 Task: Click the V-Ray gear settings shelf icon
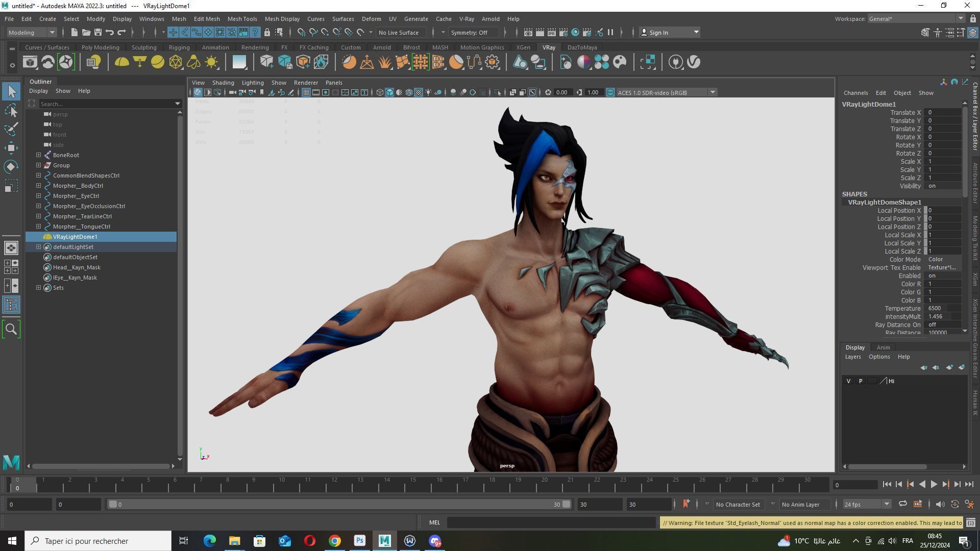[x=492, y=62]
